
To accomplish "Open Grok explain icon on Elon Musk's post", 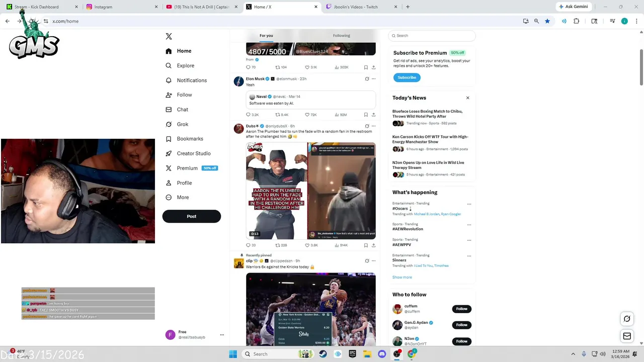I will pyautogui.click(x=367, y=79).
